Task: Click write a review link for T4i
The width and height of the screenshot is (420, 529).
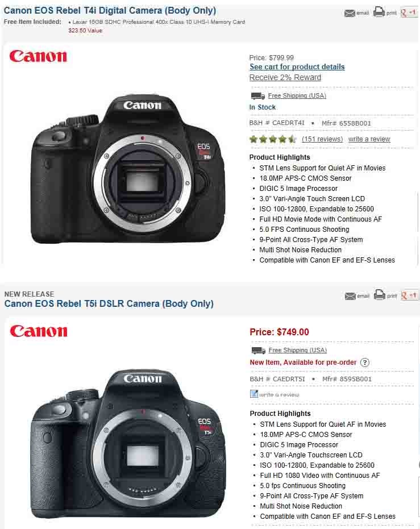Action: tap(369, 139)
